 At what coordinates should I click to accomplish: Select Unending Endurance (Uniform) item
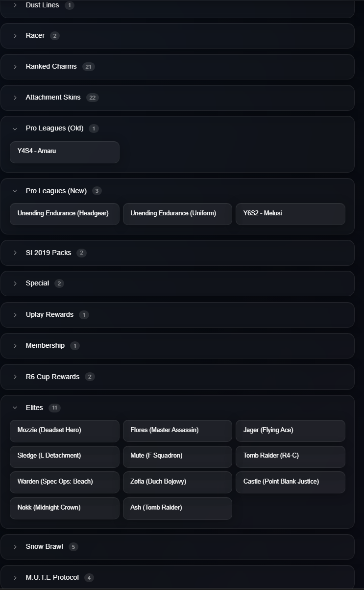point(177,214)
